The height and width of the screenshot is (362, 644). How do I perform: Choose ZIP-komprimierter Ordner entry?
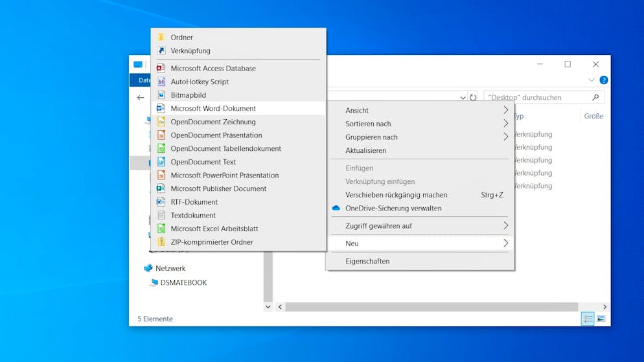[x=238, y=242]
